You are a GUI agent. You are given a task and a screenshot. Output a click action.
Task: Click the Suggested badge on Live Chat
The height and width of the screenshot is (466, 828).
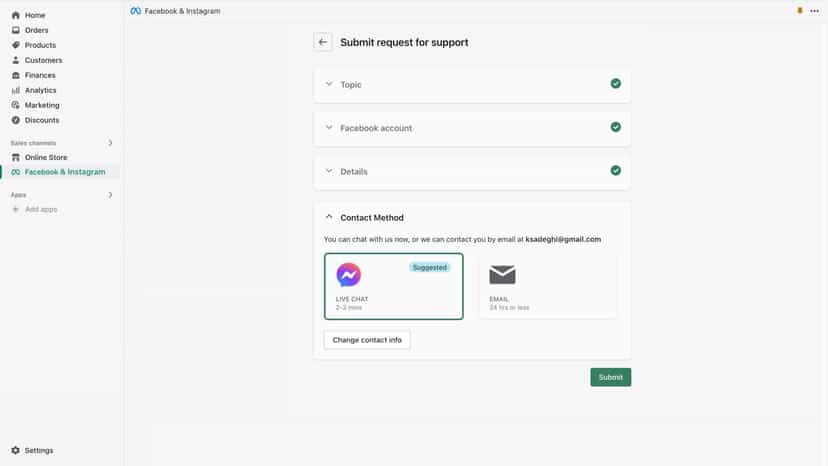[x=430, y=267]
